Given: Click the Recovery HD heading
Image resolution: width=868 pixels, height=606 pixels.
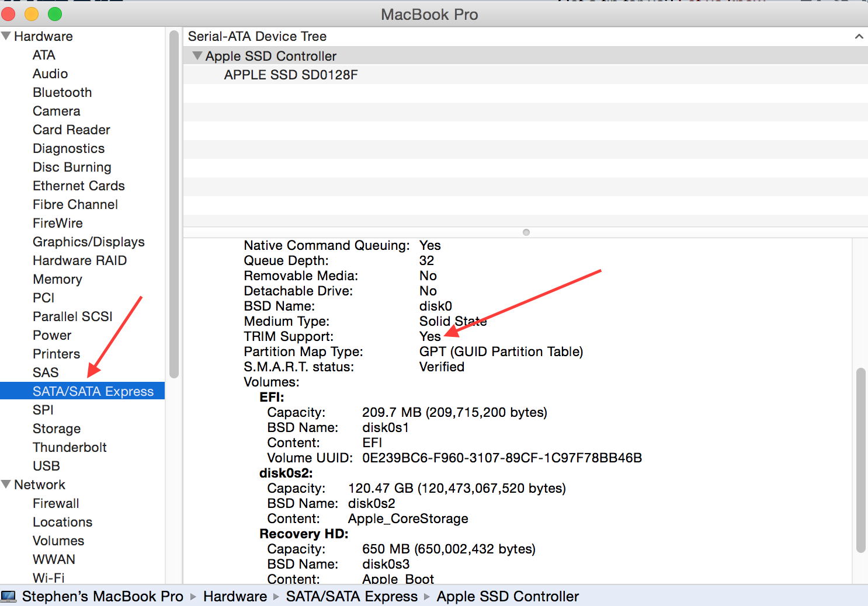Looking at the screenshot, I should (x=304, y=534).
